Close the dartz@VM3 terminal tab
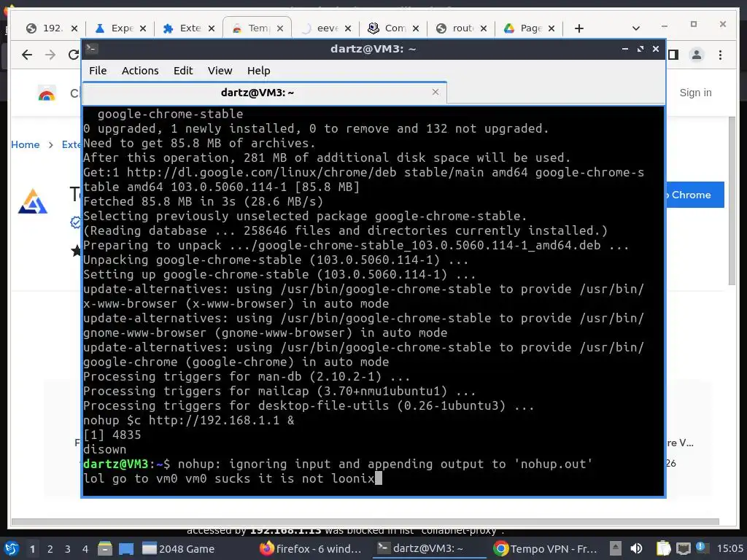 (436, 92)
